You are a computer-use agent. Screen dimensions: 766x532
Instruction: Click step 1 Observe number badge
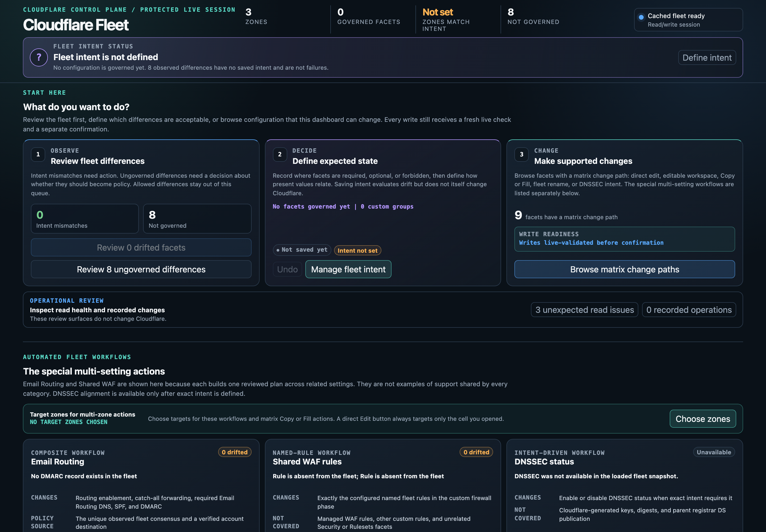coord(38,154)
